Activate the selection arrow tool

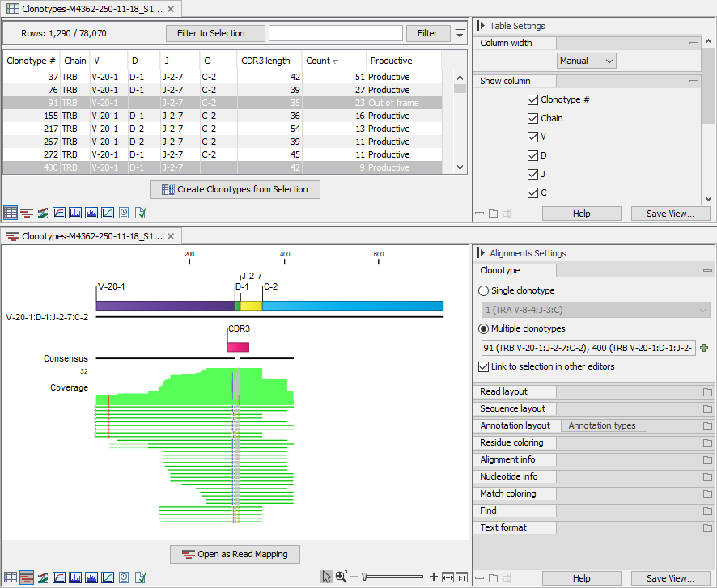(328, 576)
